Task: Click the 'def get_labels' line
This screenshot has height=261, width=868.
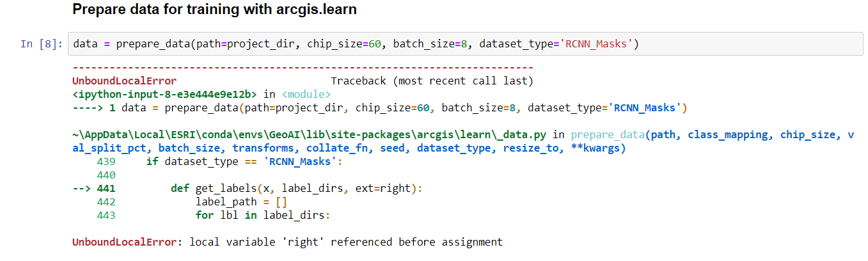Action: click(x=297, y=189)
